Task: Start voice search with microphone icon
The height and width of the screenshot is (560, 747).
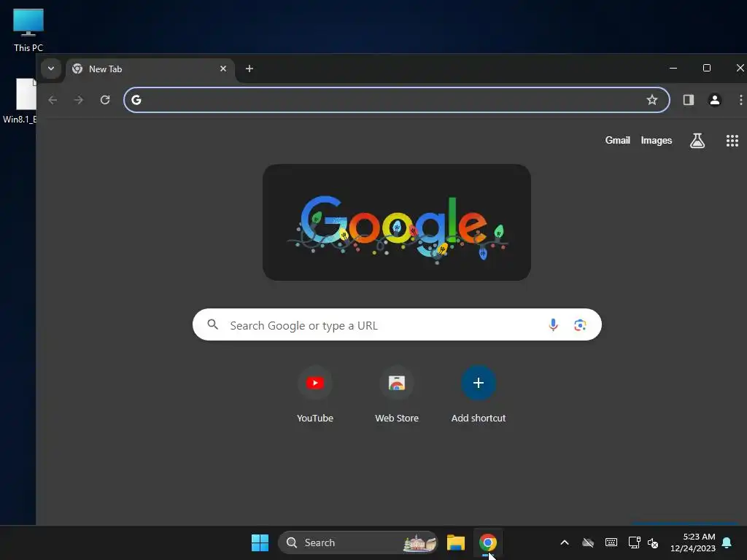Action: [x=553, y=325]
